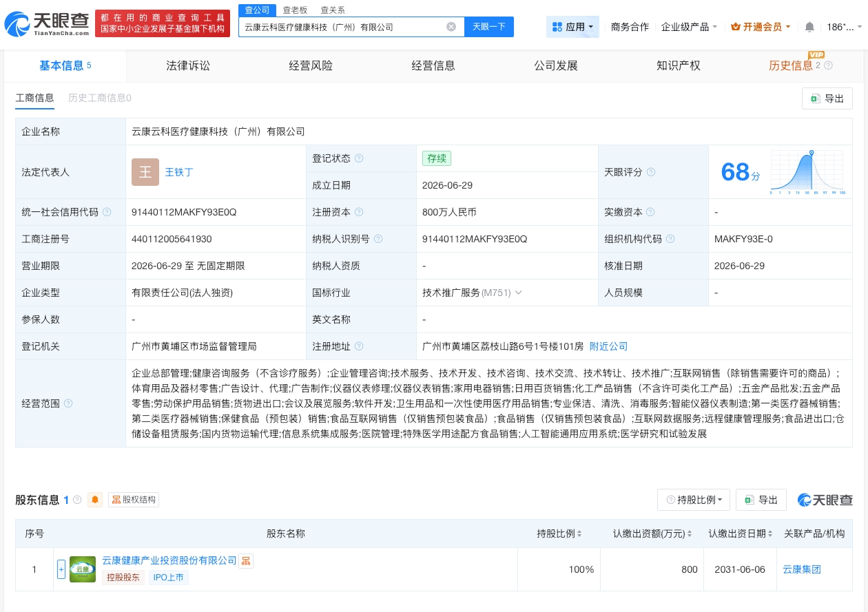Switch to 公司发展 tab
The height and width of the screenshot is (612, 868).
556,65
